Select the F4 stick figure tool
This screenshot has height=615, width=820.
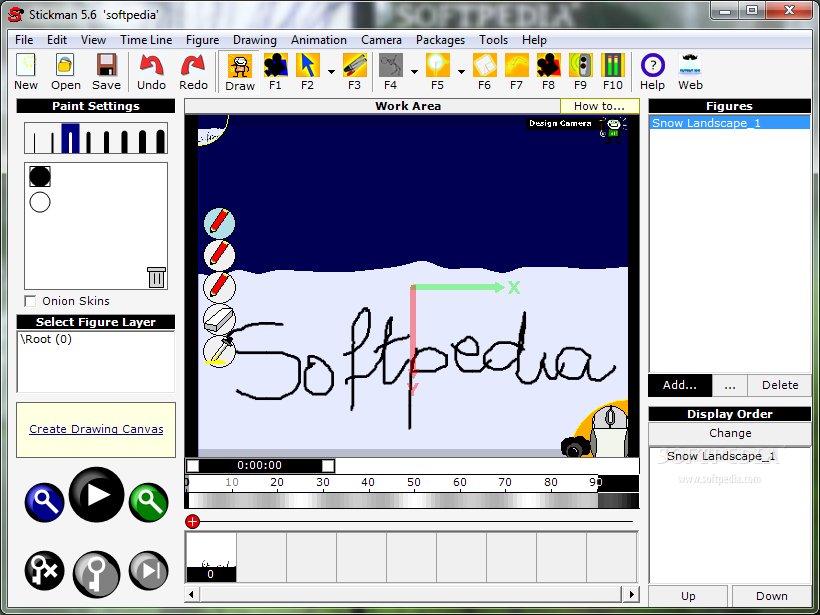[391, 72]
